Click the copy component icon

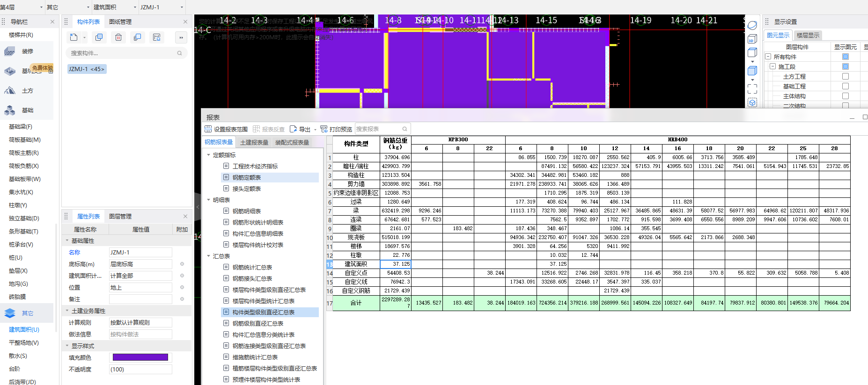click(x=99, y=37)
